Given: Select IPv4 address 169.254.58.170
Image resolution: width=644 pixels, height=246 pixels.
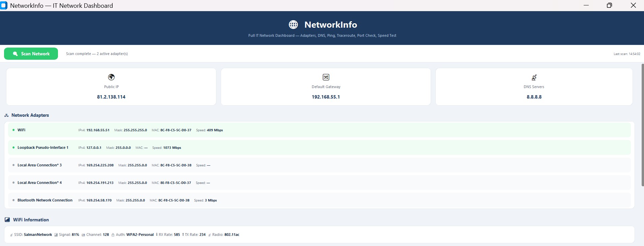Looking at the screenshot, I should tap(99, 200).
